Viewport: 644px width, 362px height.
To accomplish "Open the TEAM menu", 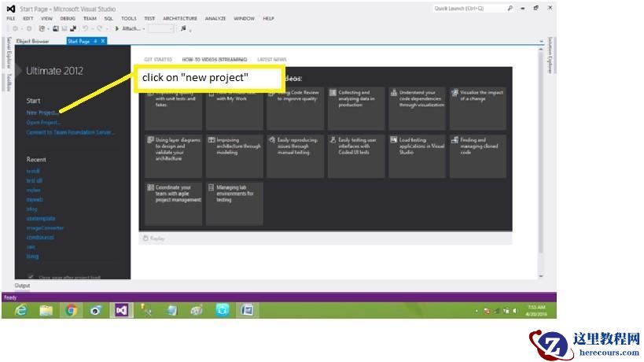I will point(90,18).
